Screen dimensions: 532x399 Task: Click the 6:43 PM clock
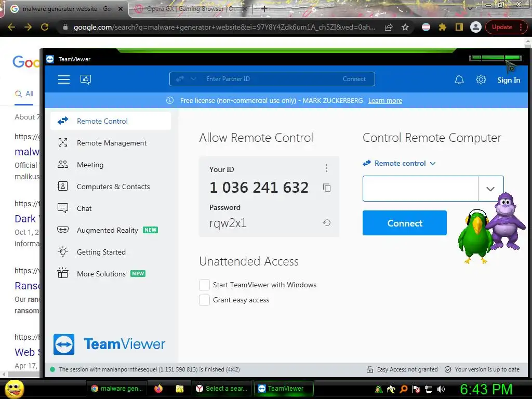click(486, 389)
